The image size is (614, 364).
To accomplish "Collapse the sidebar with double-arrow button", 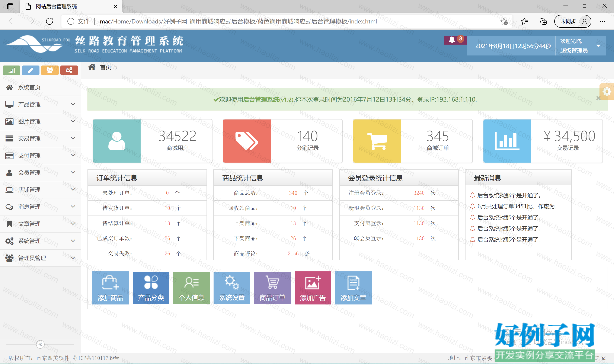I will [x=40, y=344].
